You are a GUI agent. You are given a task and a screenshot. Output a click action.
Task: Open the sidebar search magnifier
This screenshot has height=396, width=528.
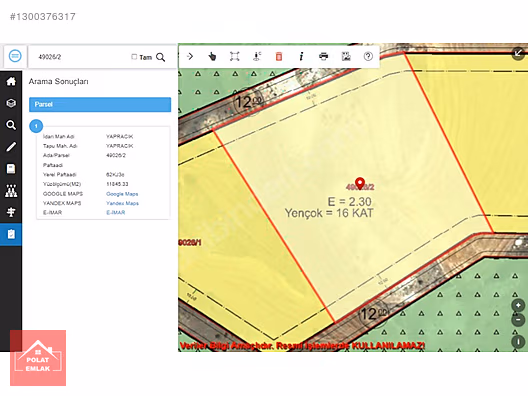pos(11,125)
